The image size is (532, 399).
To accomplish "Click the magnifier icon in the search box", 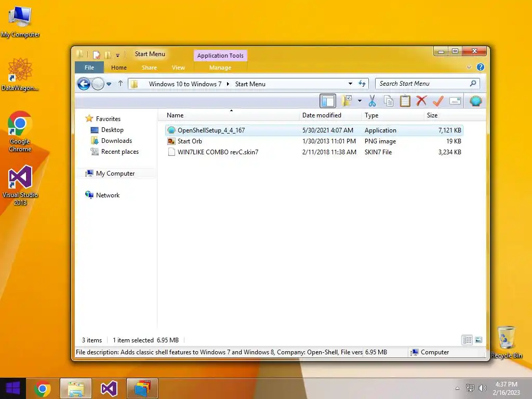I will [x=473, y=83].
